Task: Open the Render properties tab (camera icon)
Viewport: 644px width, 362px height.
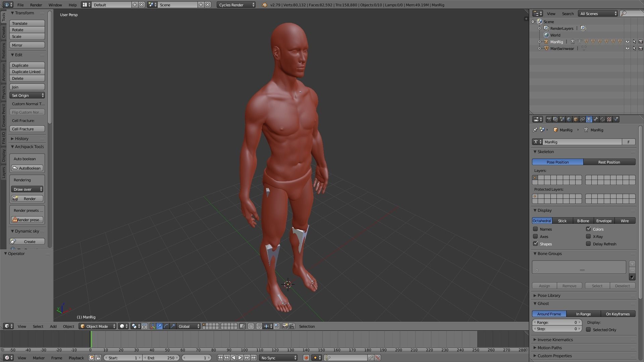Action: tap(549, 119)
